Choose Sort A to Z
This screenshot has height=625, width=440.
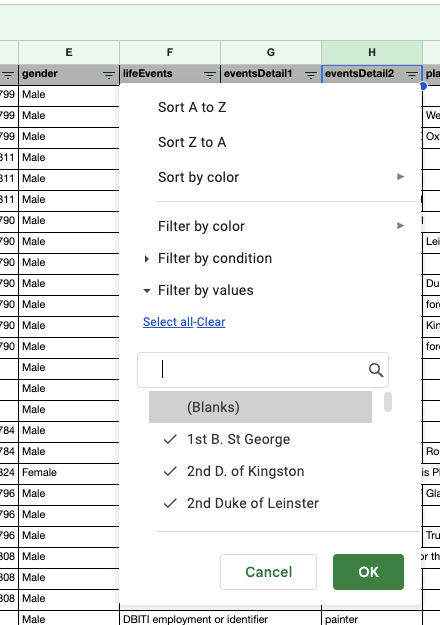click(x=192, y=107)
